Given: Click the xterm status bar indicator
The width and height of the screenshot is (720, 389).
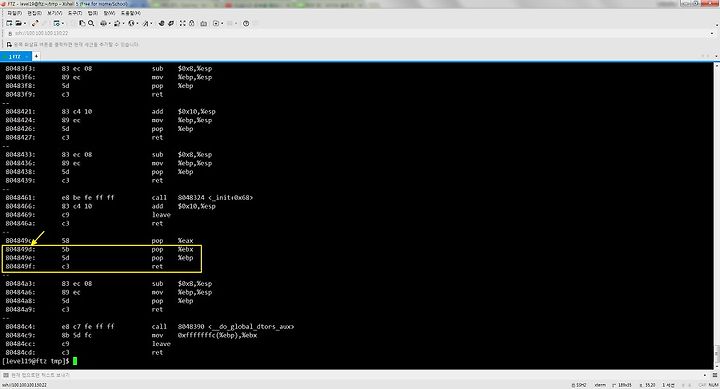Looking at the screenshot, I should click(600, 385).
